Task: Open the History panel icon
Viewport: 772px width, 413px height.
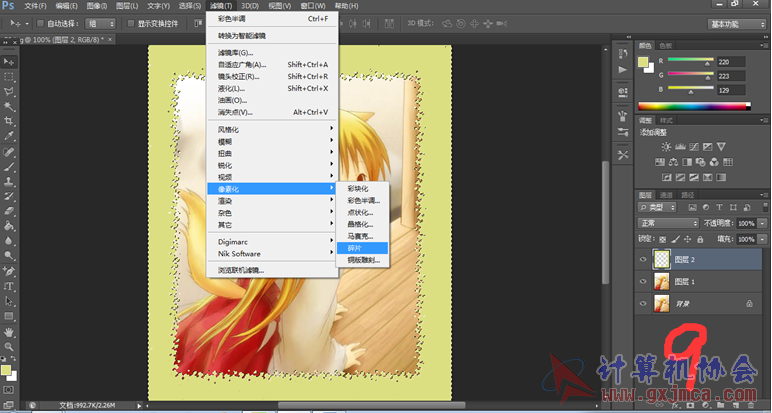Action: pos(623,53)
